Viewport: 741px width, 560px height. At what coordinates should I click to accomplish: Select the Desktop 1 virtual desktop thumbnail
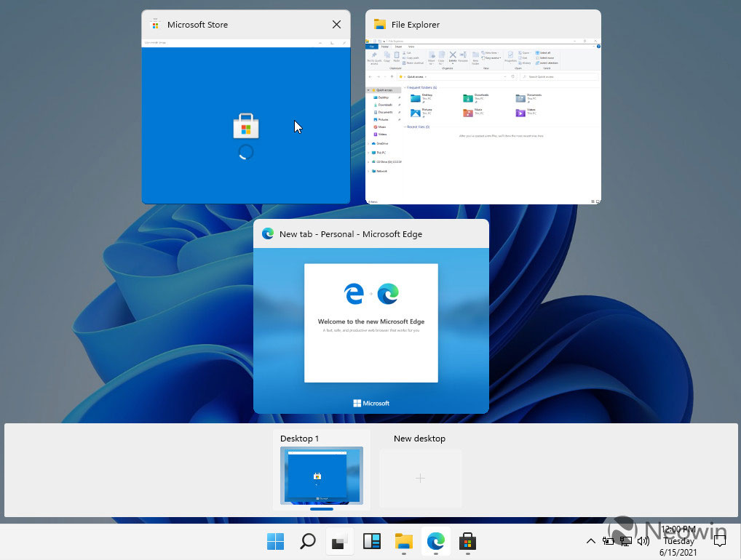pos(321,476)
